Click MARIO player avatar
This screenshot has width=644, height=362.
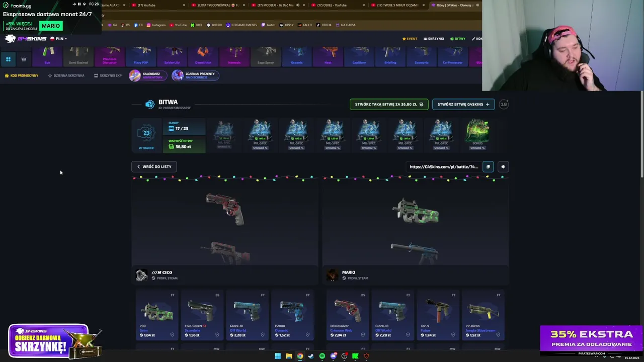point(332,275)
